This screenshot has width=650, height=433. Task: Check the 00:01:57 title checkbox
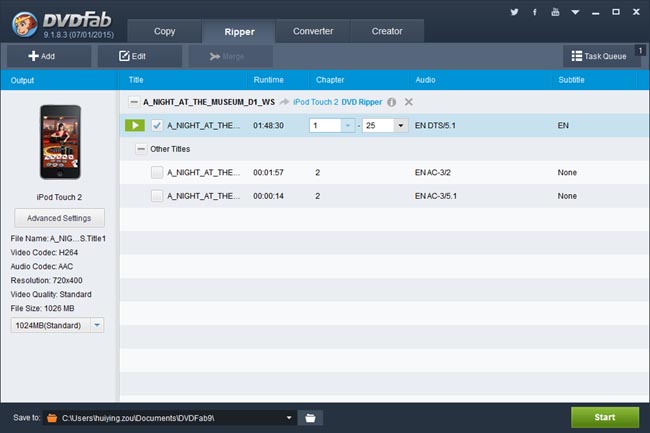[157, 172]
